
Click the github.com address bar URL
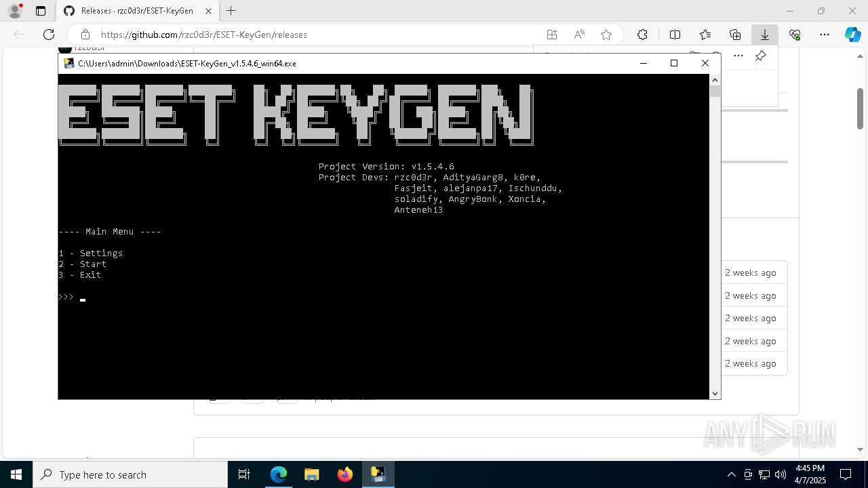204,35
